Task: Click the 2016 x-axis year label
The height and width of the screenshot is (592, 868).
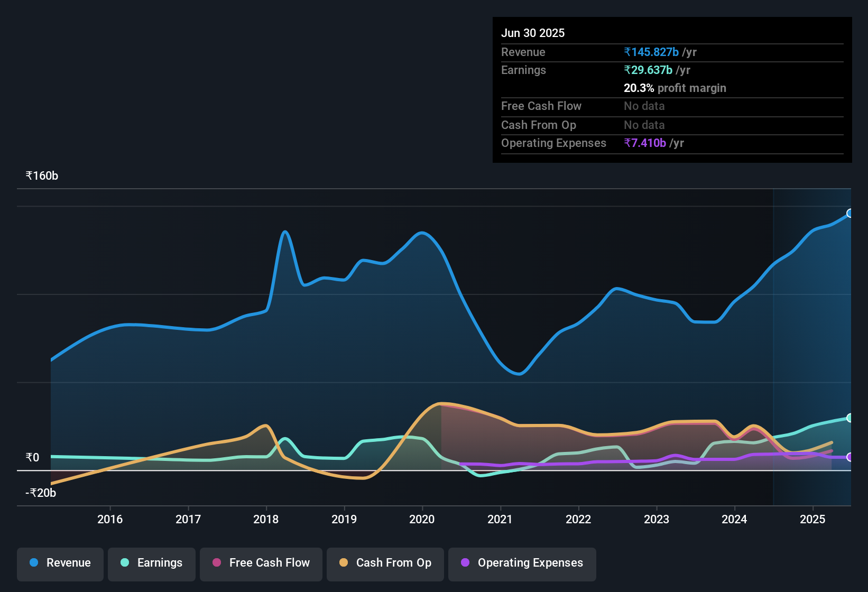Action: pos(110,519)
